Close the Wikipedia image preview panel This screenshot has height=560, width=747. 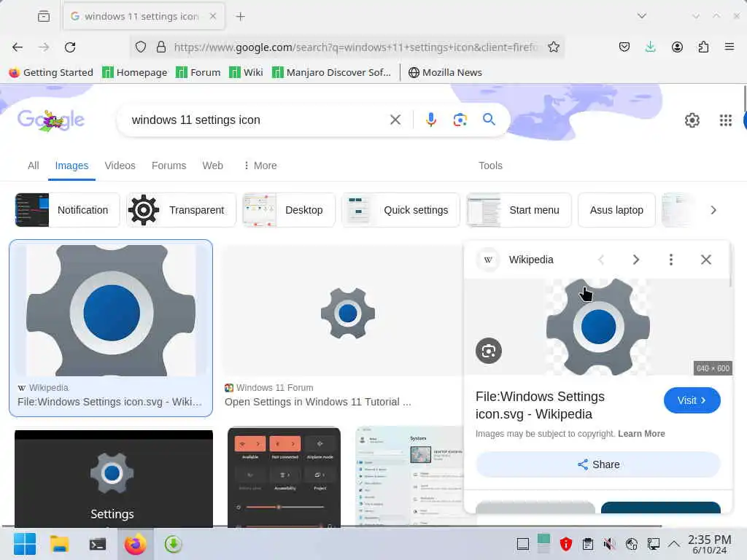tap(706, 260)
